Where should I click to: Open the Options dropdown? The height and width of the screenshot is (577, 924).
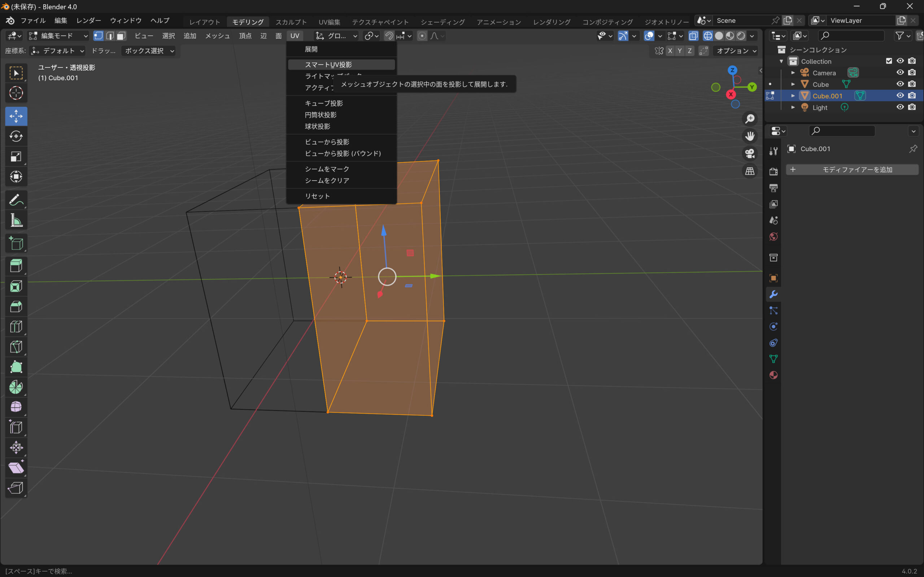coord(735,51)
